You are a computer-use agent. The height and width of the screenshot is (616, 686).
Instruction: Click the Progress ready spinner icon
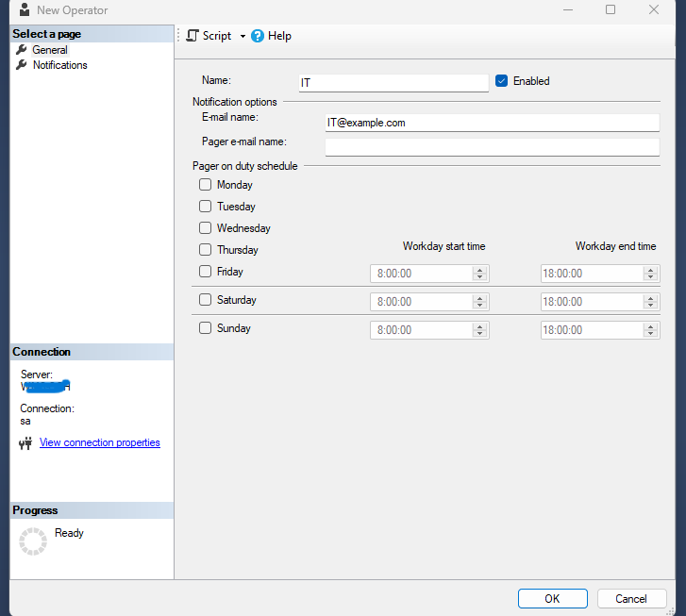(33, 541)
